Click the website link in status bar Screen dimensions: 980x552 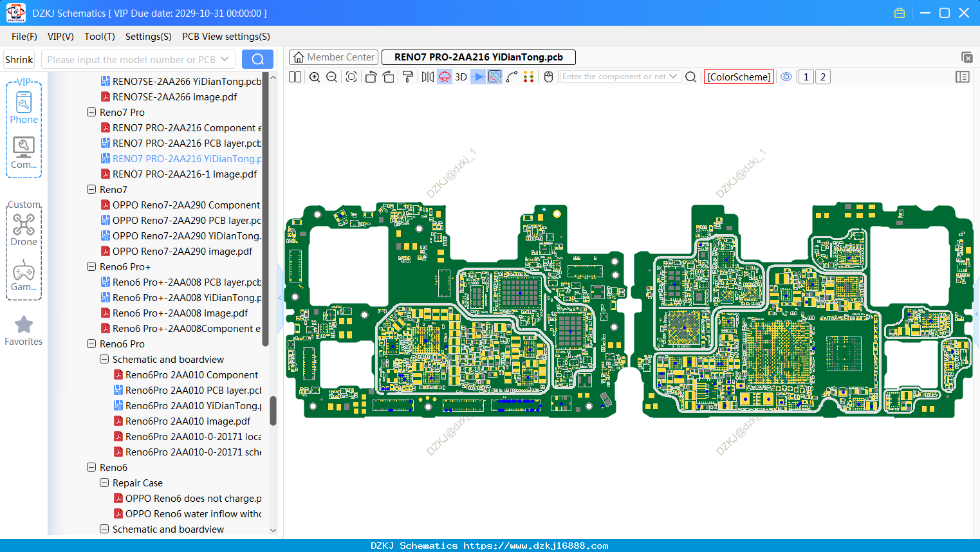[535, 546]
